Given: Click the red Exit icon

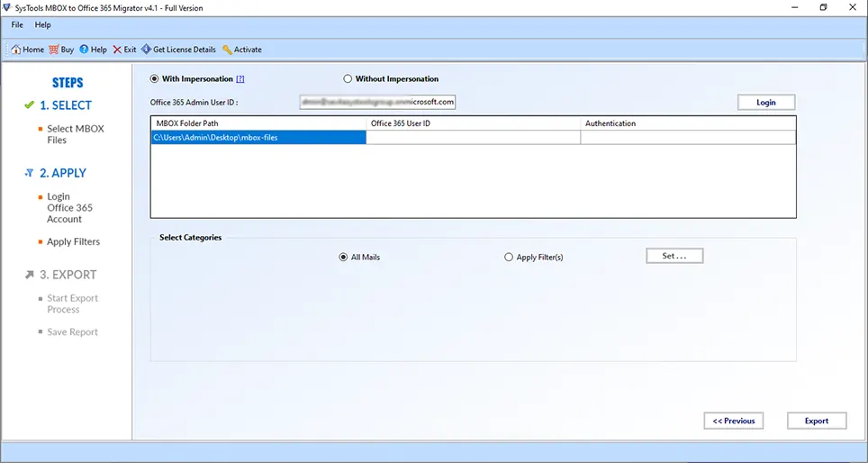Looking at the screenshot, I should tap(117, 50).
